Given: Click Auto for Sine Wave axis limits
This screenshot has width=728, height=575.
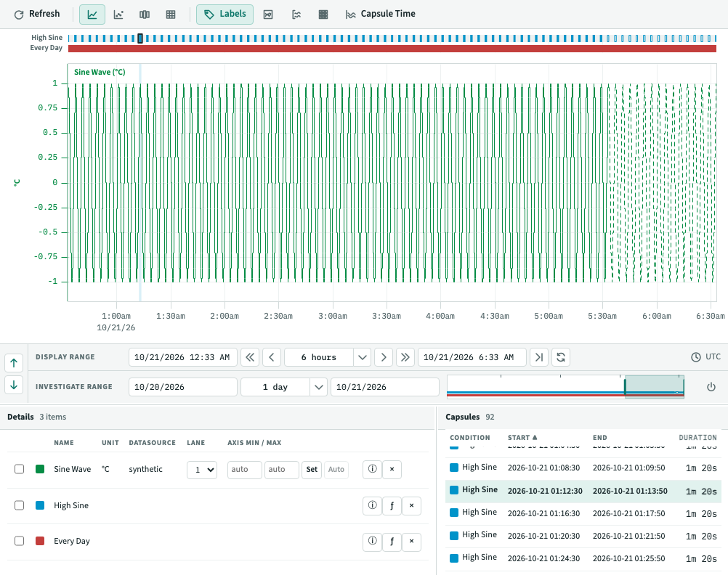Looking at the screenshot, I should pyautogui.click(x=336, y=470).
